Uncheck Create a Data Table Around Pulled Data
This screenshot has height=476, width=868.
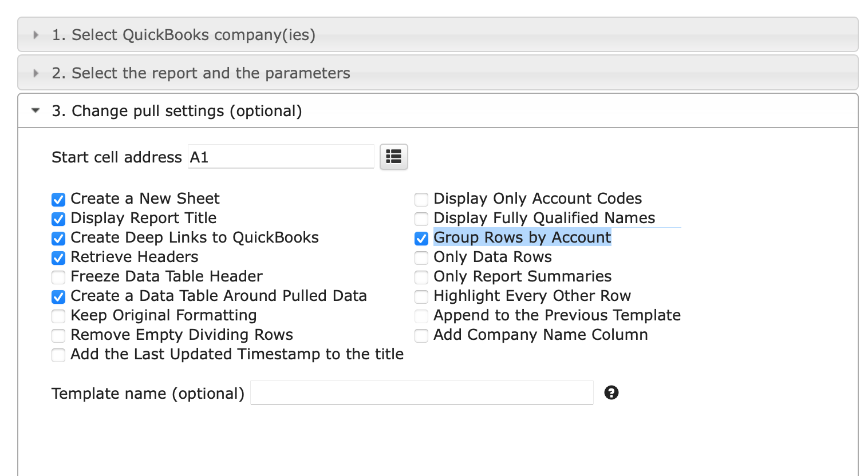[58, 296]
